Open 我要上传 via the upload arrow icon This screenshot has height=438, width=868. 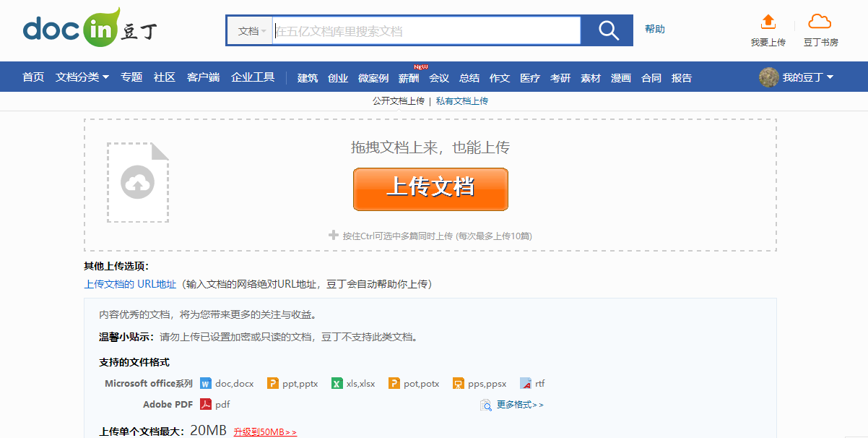pos(768,24)
